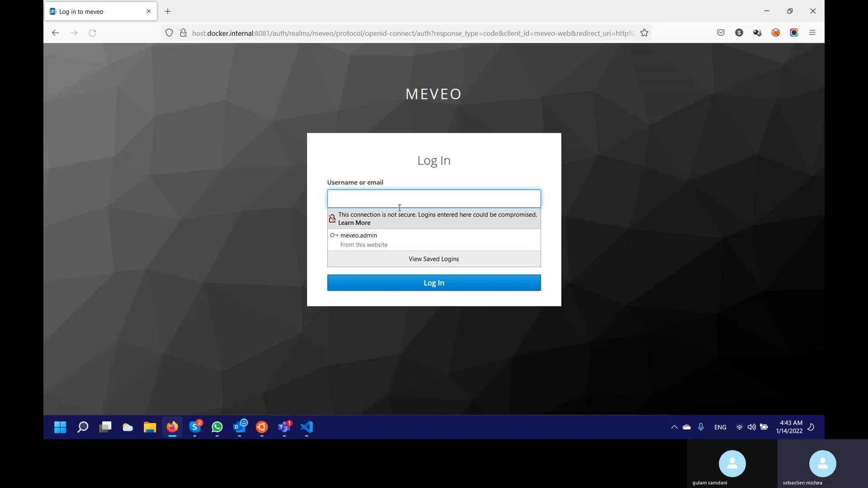Save page to Pocket
The width and height of the screenshot is (868, 488).
(x=721, y=33)
